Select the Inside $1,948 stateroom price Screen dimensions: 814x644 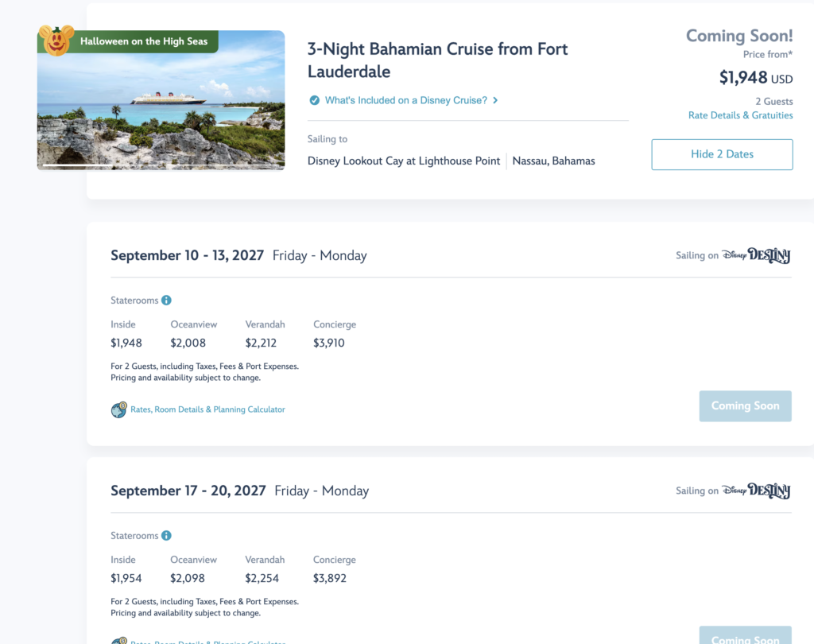[x=126, y=343]
